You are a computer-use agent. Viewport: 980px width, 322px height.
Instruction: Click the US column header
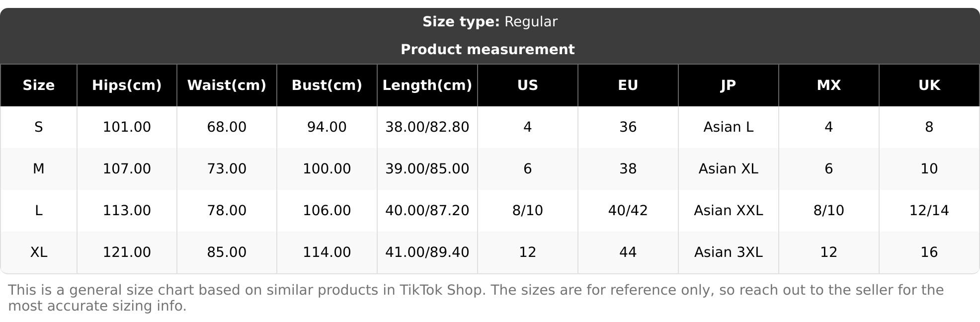tap(527, 85)
